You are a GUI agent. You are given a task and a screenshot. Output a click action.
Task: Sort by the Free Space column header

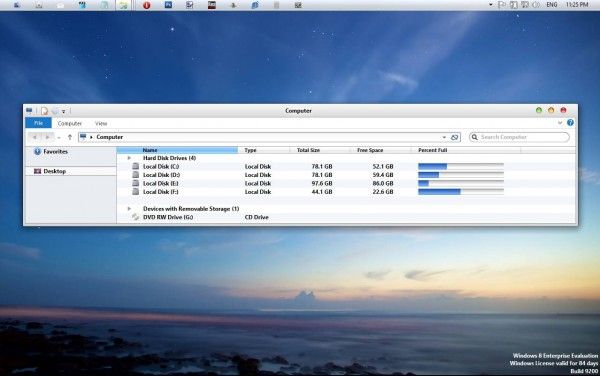[x=381, y=150]
